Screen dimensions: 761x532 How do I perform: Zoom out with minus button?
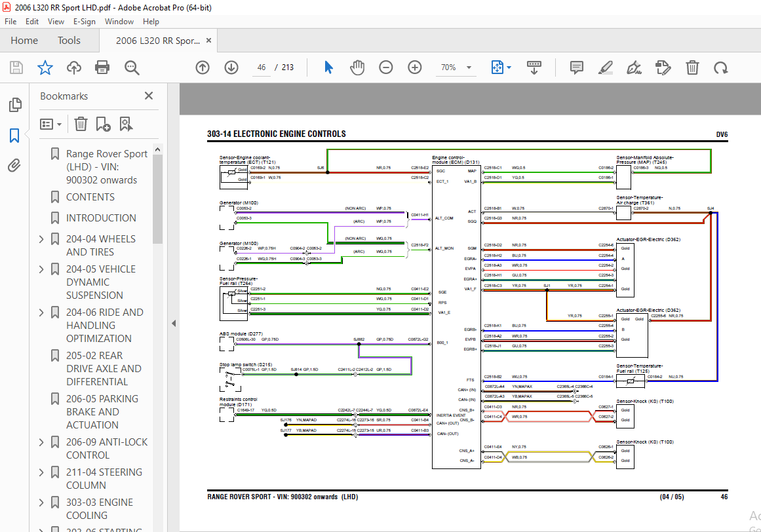coord(386,67)
